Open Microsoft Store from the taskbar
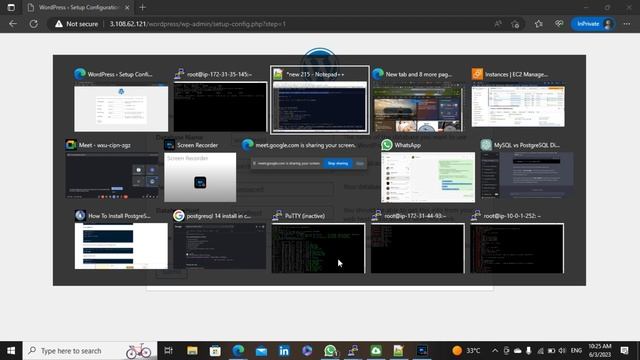Screen dimensions: 640x360 [x=215, y=351]
